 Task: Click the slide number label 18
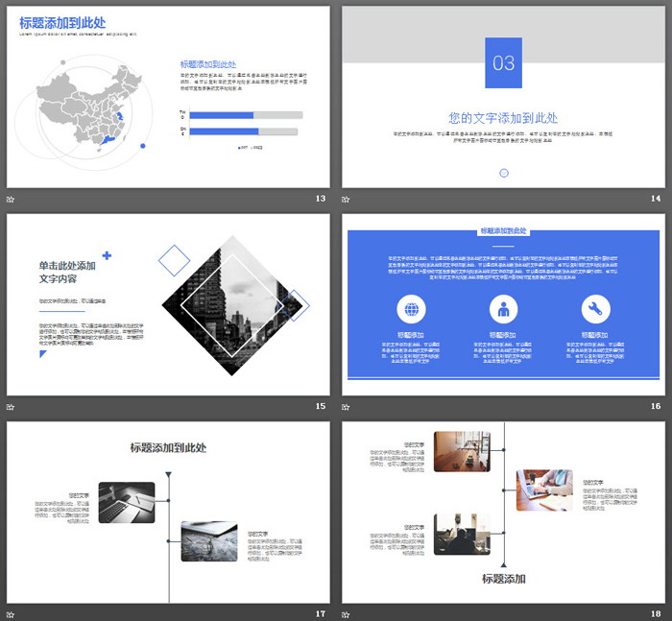coord(656,613)
